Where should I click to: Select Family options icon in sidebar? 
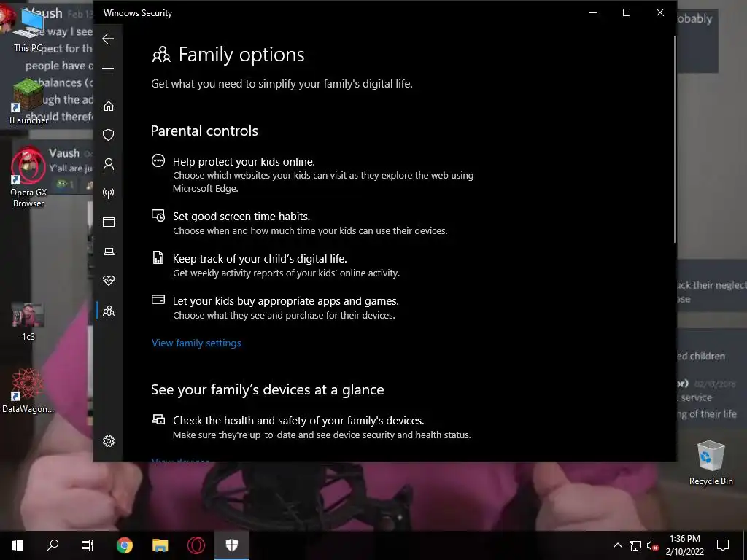pyautogui.click(x=109, y=311)
